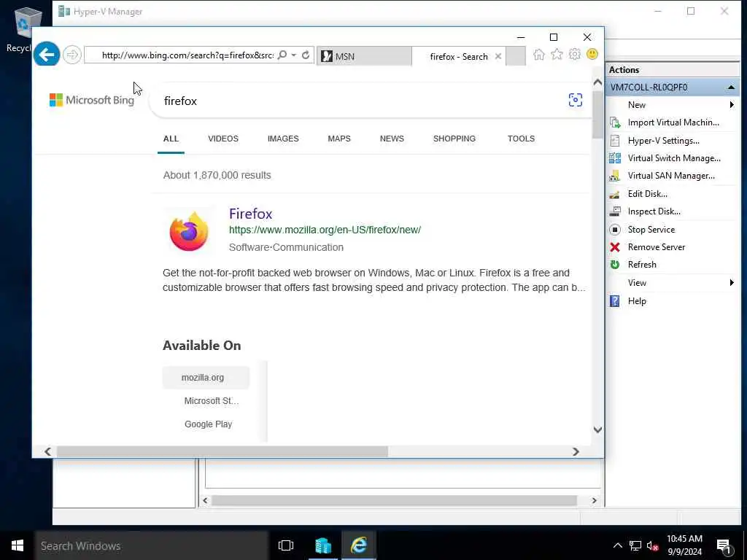Click the Firefox logo thumbnail in results
747x560 pixels.
click(x=189, y=232)
